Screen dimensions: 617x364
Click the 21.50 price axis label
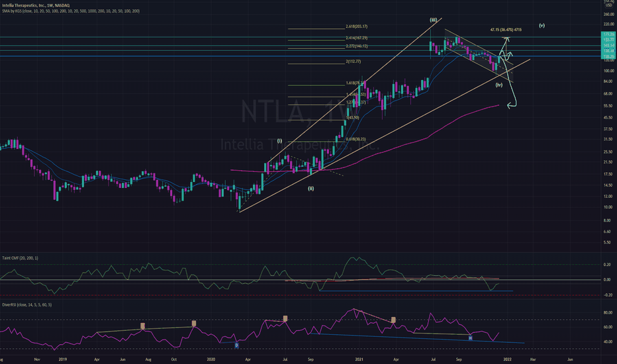click(609, 162)
